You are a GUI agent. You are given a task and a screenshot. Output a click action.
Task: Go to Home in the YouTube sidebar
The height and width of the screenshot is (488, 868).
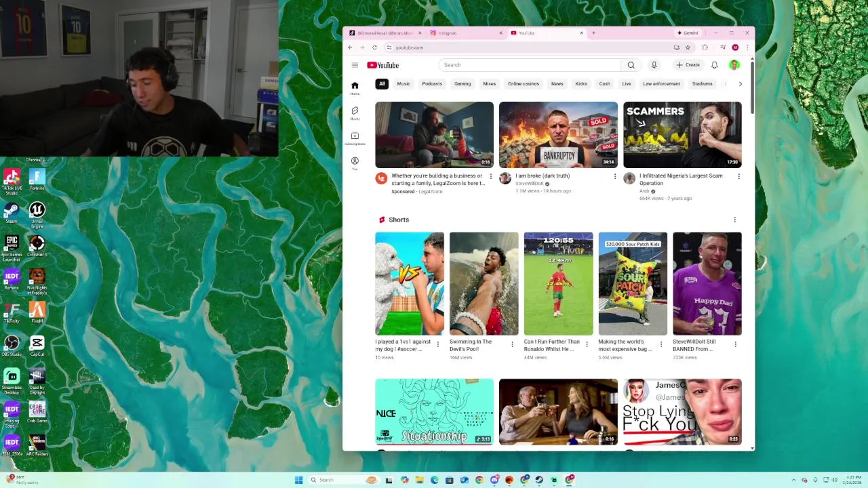[x=355, y=88]
